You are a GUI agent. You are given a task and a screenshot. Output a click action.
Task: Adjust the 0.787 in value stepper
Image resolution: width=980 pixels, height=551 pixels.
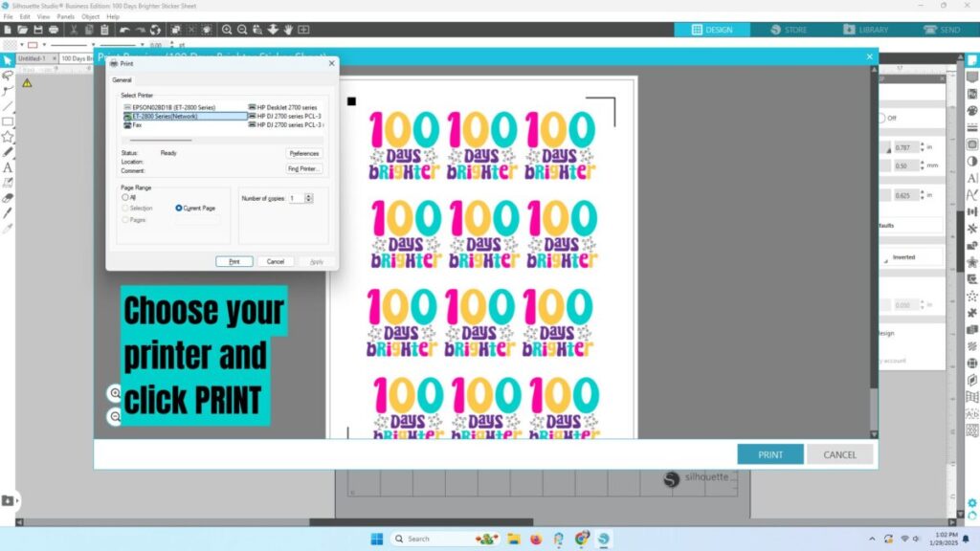pos(922,147)
